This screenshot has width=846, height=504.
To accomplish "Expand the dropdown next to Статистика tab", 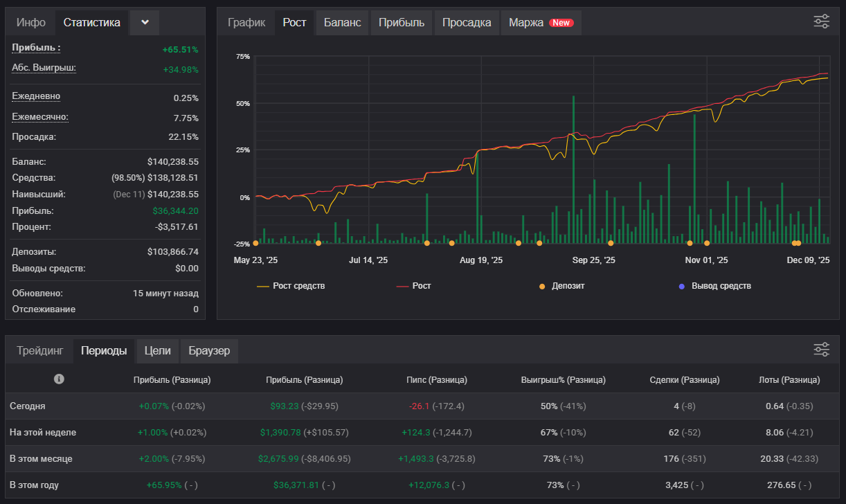I will 145,22.
